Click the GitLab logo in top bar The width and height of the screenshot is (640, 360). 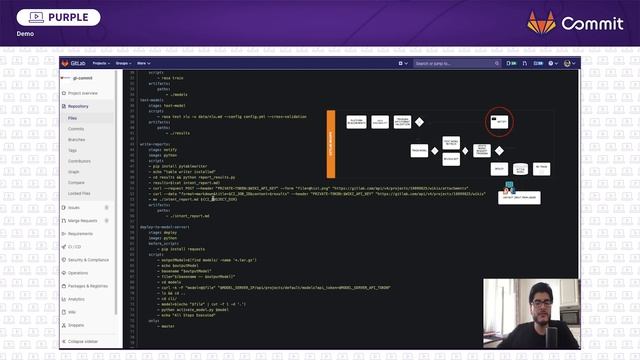point(73,63)
